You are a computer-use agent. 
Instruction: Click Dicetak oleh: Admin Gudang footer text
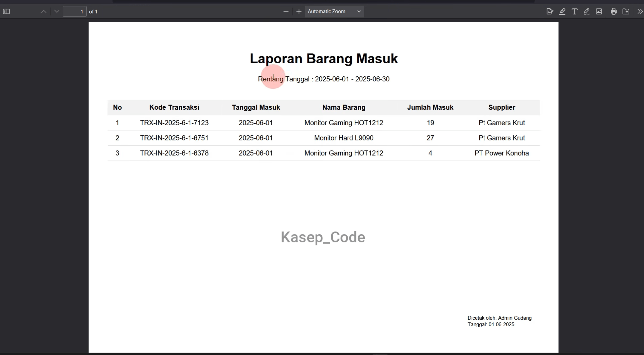(499, 318)
